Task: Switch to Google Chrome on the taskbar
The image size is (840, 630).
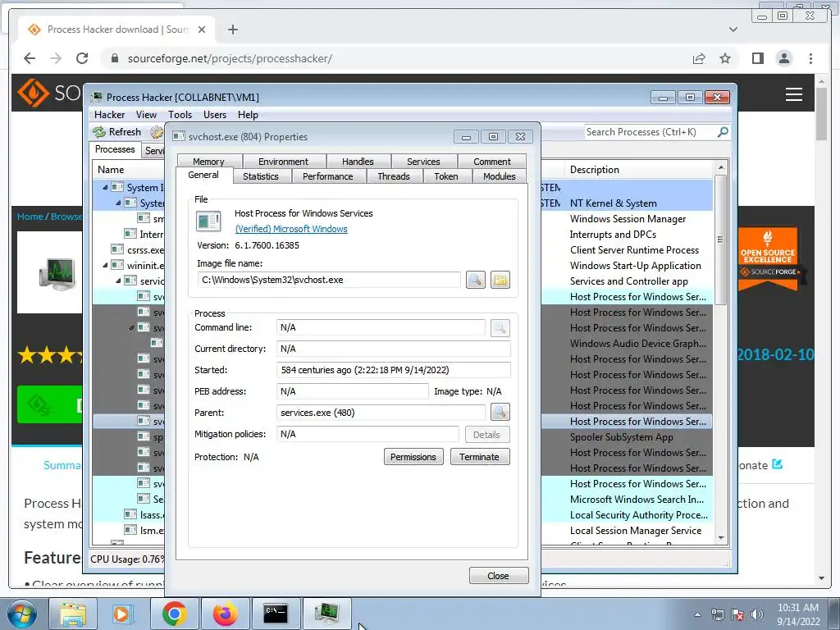Action: pyautogui.click(x=175, y=614)
